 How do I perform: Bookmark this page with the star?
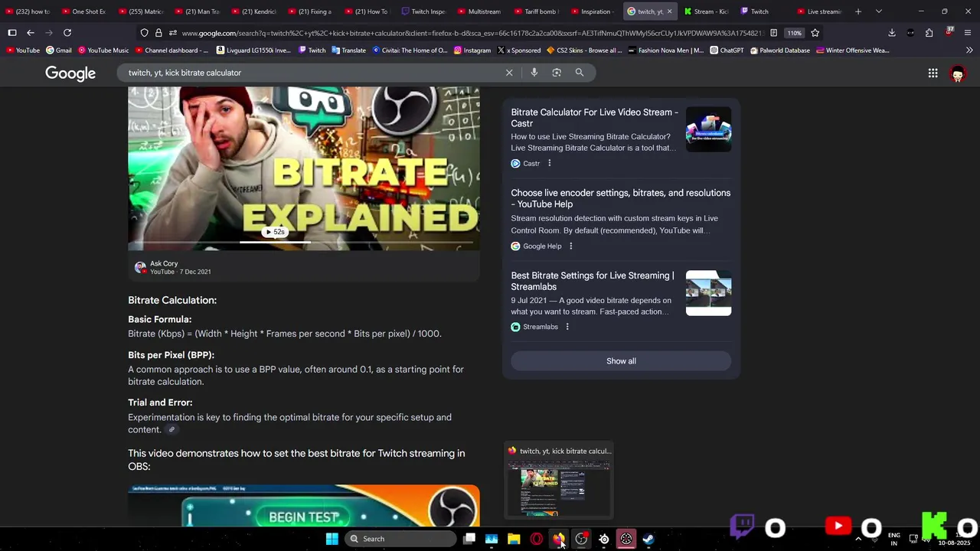tap(815, 33)
